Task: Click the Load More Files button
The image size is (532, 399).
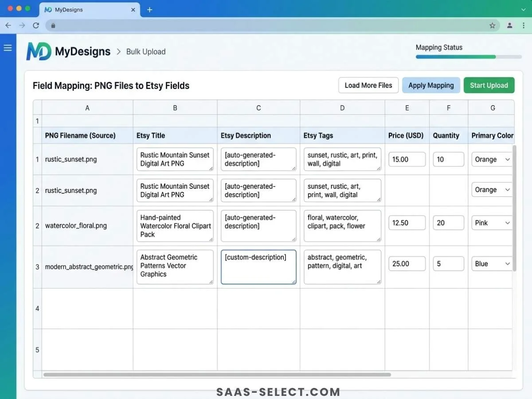Action: point(368,85)
